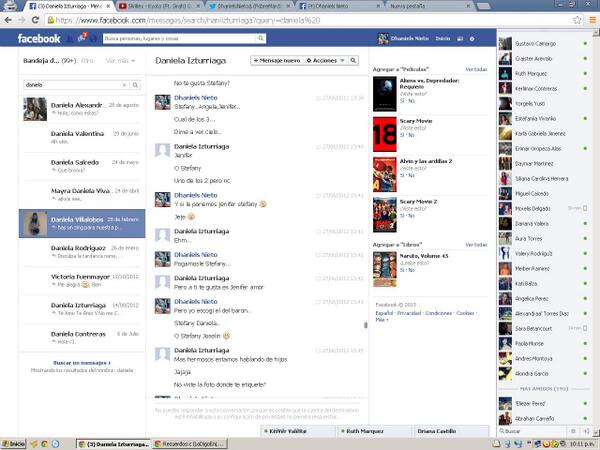This screenshot has width=600, height=450.
Task: Open the Oriana Castillo chat tab at bottom
Action: pyautogui.click(x=451, y=431)
